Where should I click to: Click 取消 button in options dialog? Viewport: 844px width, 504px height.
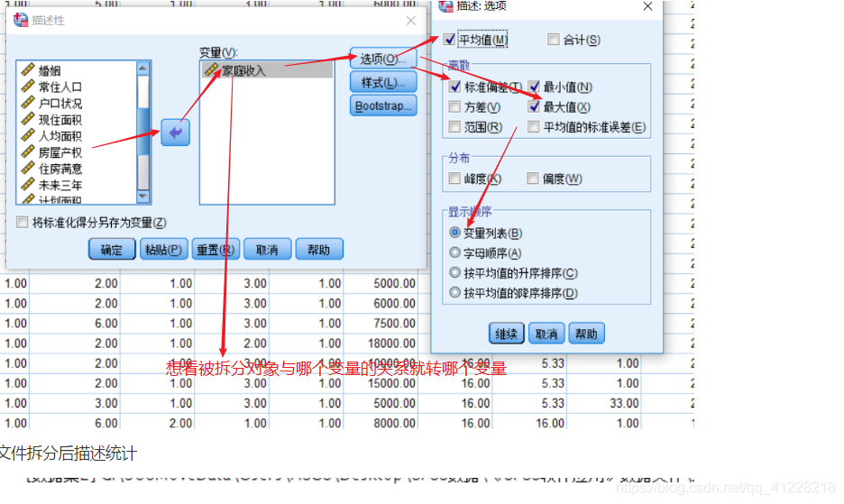point(546,334)
